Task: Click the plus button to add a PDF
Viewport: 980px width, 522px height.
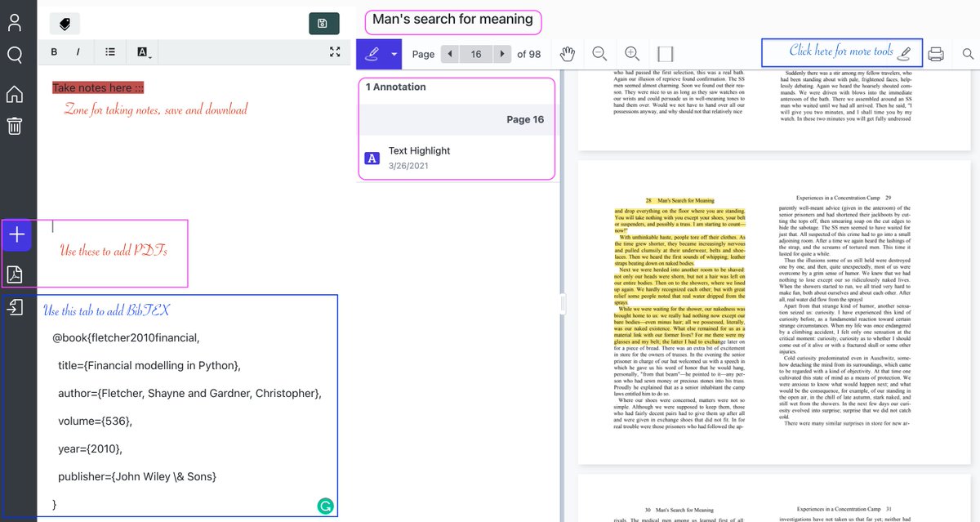Action: coord(17,235)
